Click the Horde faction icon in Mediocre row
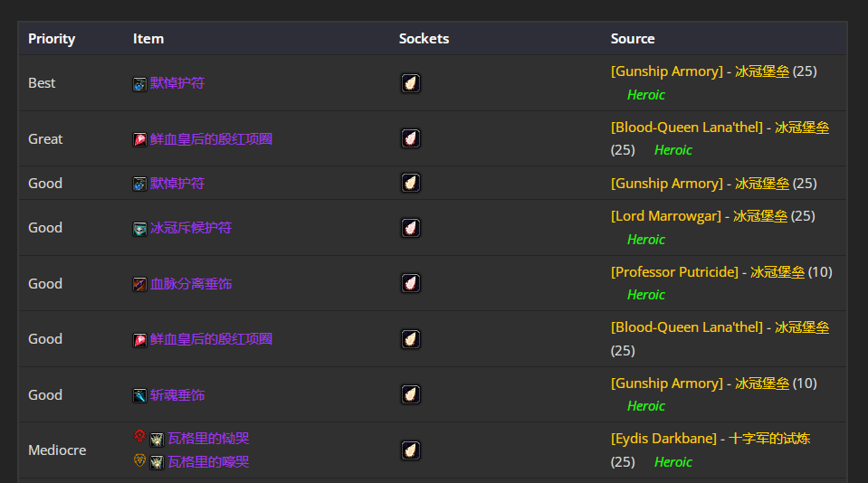The width and height of the screenshot is (868, 483). tap(139, 437)
